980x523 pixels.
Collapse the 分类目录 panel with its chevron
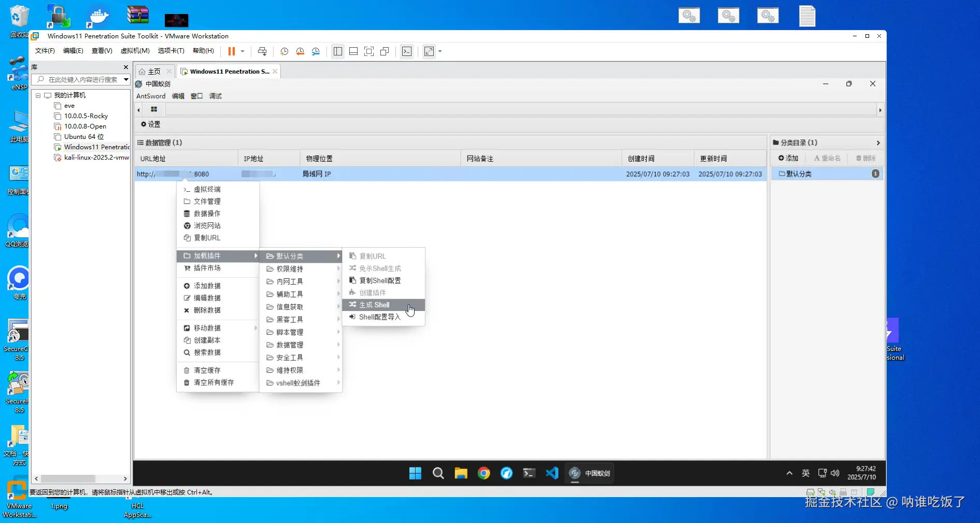pyautogui.click(x=878, y=143)
